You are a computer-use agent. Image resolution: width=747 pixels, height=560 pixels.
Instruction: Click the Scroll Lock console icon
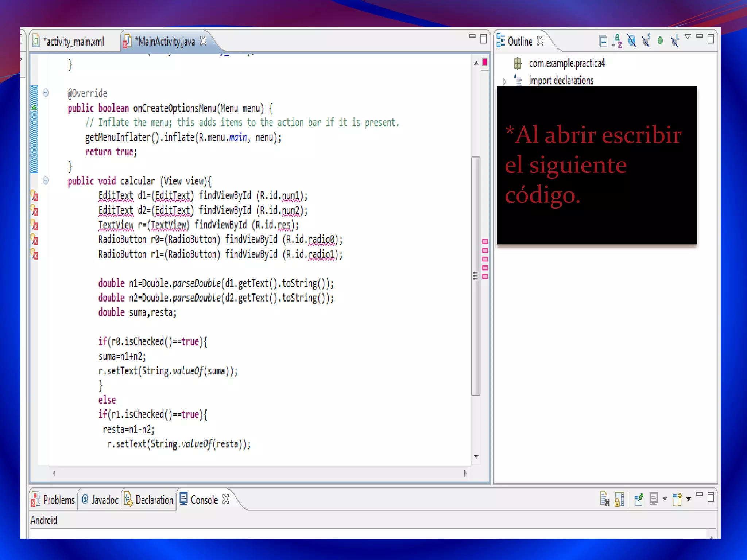[x=619, y=499]
